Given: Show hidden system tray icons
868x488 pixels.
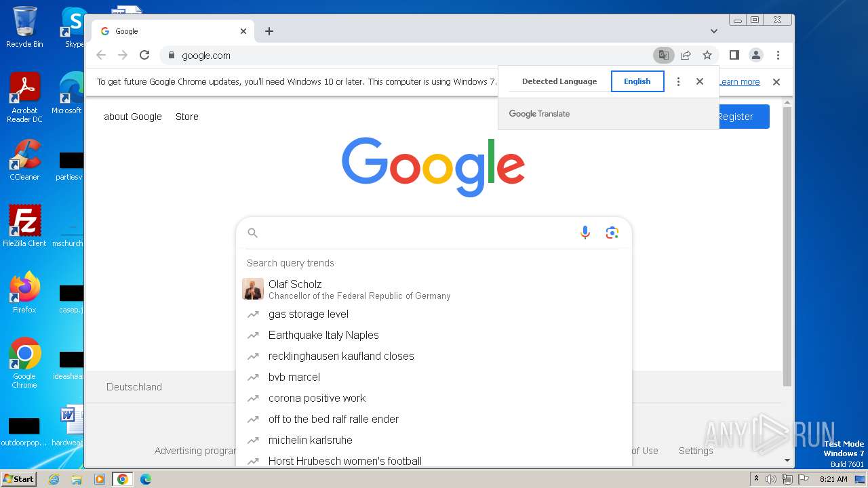Looking at the screenshot, I should (756, 479).
